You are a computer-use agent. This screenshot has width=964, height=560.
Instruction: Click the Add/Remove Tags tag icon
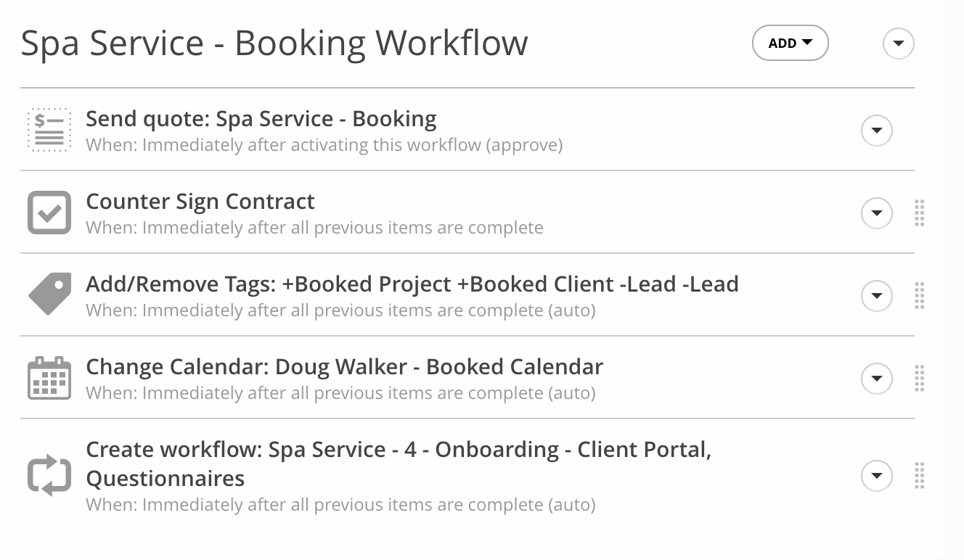click(49, 294)
